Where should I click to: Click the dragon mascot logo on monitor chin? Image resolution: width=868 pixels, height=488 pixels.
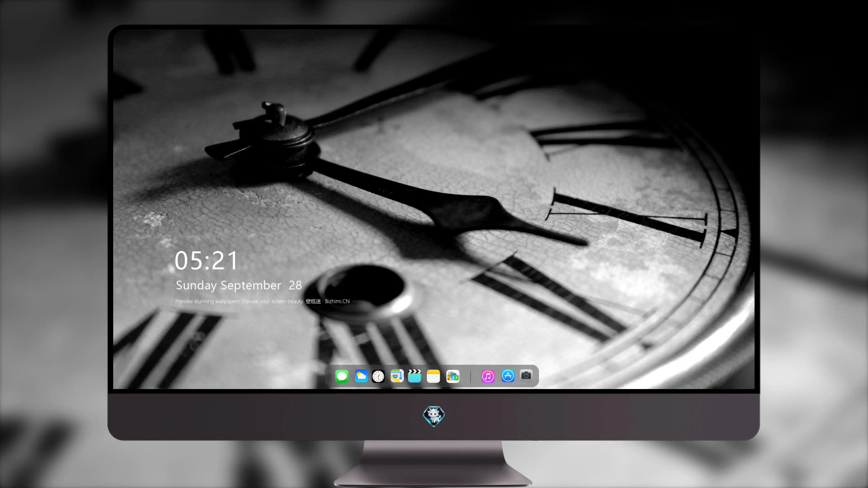(x=434, y=416)
